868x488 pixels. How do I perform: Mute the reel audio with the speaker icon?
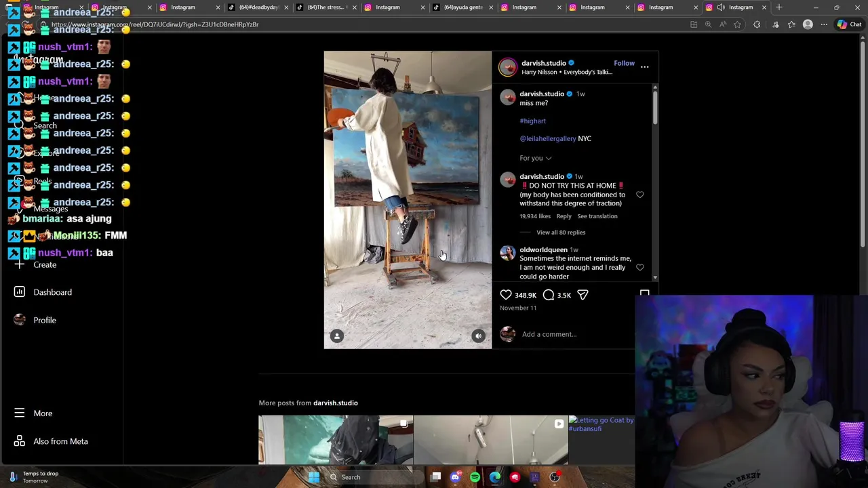click(479, 336)
